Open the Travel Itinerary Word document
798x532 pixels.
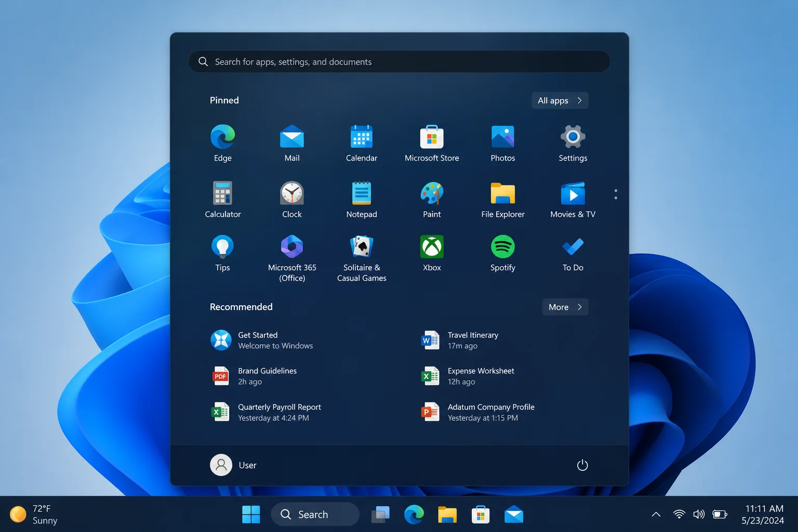460,340
